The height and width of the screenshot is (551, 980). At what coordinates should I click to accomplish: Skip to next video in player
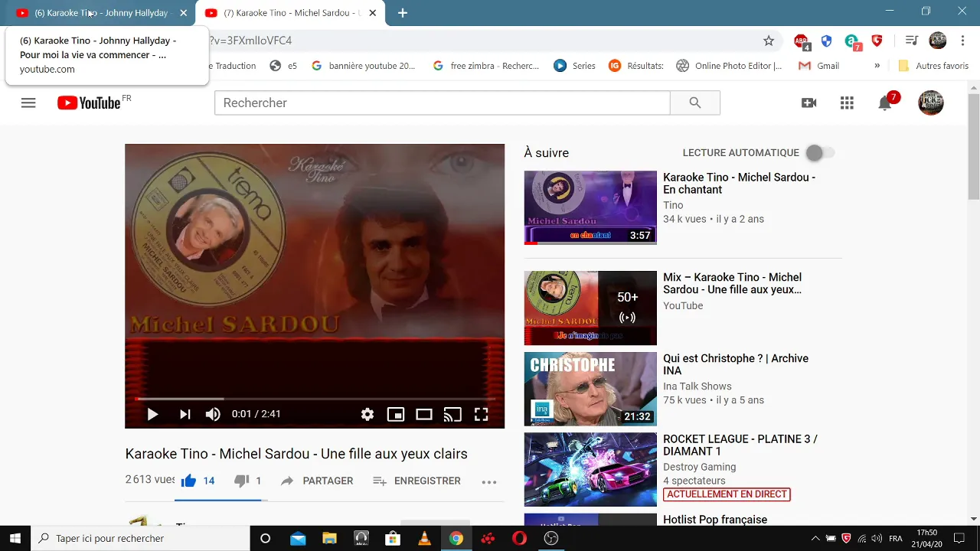point(185,414)
